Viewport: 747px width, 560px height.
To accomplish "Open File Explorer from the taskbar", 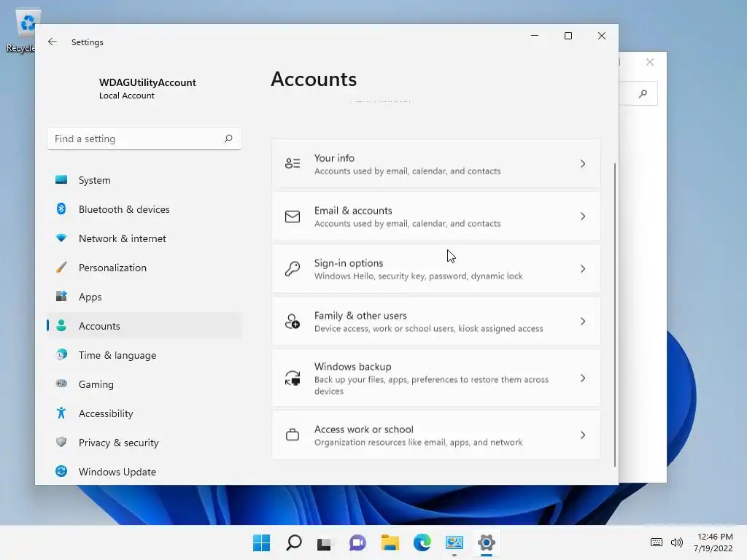I will coord(390,542).
